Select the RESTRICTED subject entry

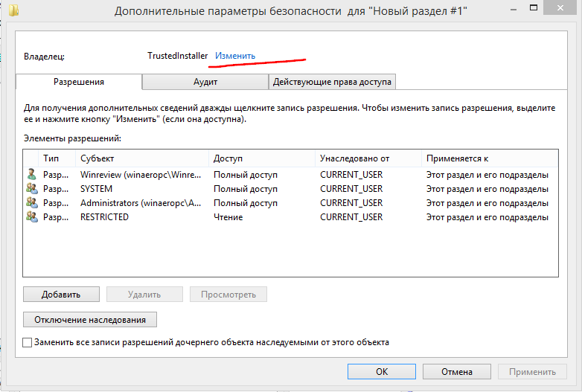point(104,217)
